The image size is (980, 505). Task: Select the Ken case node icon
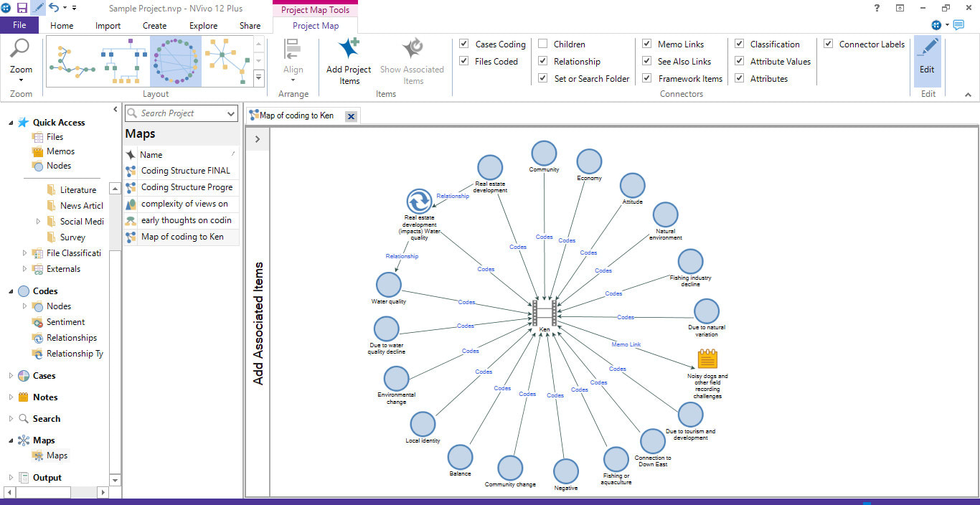pos(545,313)
